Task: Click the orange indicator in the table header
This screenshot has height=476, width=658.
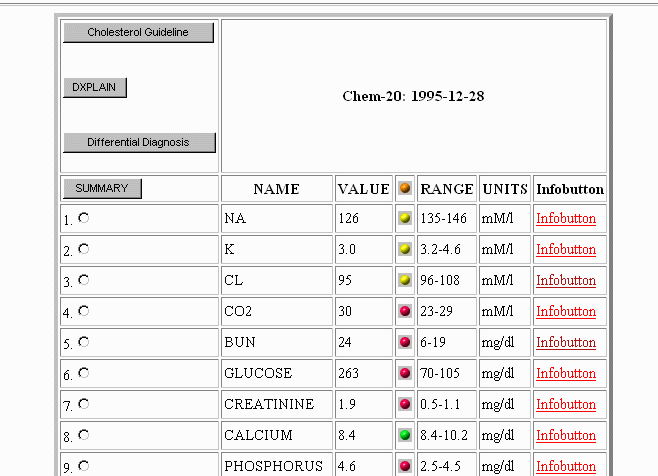Action: 405,188
